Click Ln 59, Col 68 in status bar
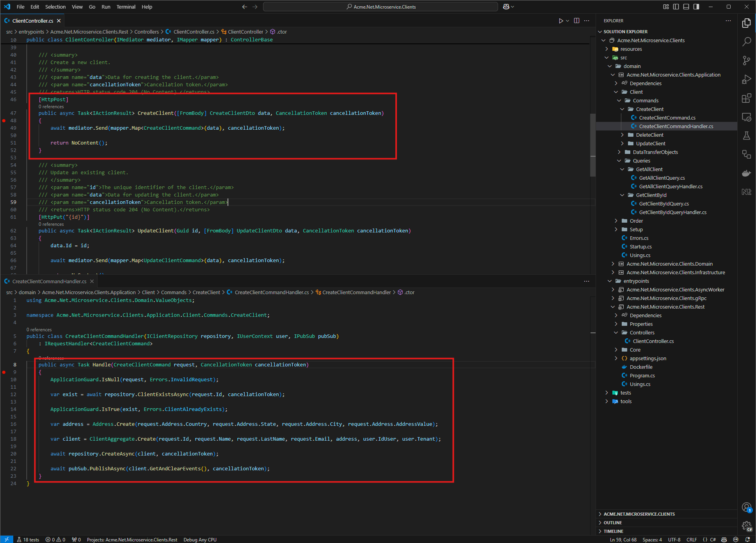This screenshot has height=543, width=756. [x=623, y=539]
